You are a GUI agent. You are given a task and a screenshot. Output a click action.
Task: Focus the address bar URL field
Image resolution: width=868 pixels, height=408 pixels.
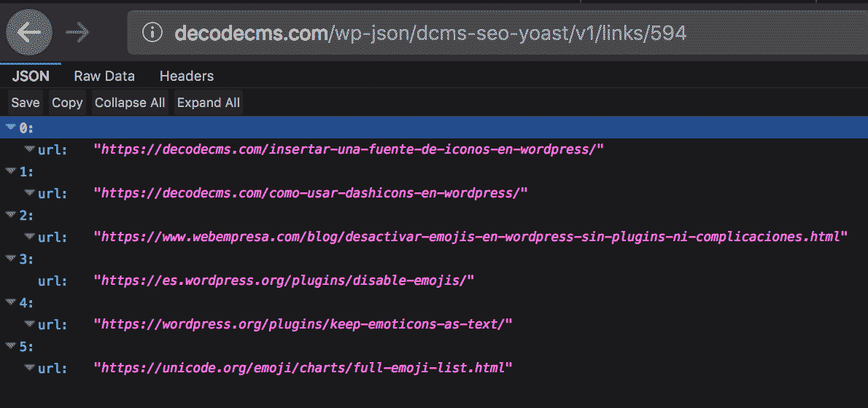(x=497, y=34)
